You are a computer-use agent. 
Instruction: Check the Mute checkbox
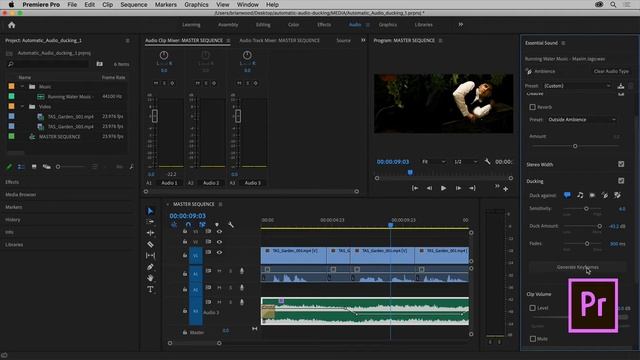pos(533,339)
